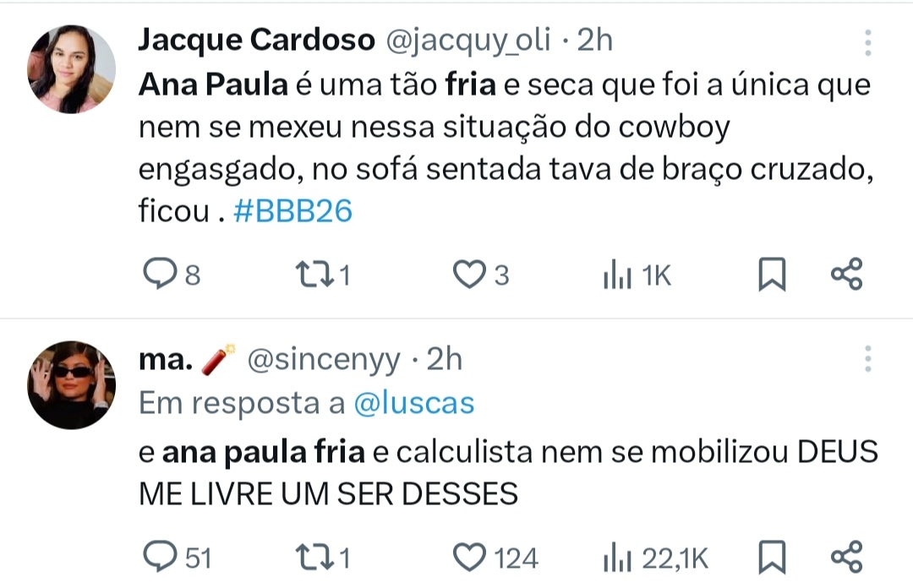This screenshot has height=588, width=913.
Task: Like Jacque Cardoso's tweet
Action: [467, 275]
